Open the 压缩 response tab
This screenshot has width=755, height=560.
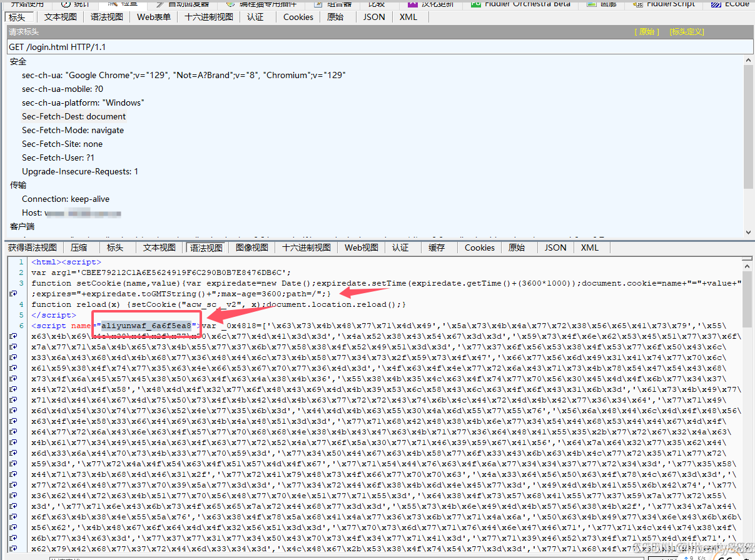[79, 247]
